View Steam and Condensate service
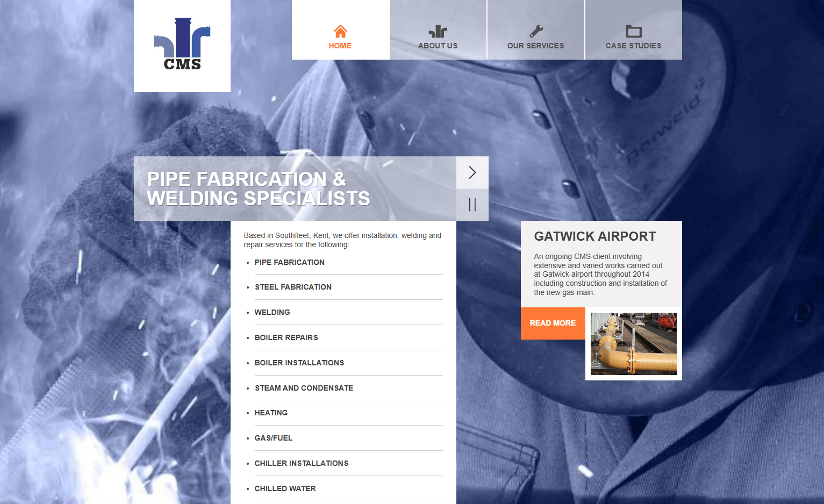824x504 pixels. 304,388
